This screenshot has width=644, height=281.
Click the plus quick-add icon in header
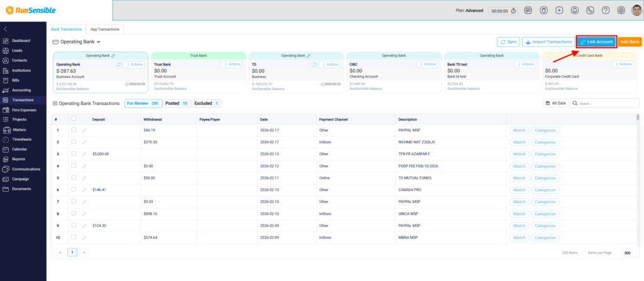[x=559, y=11]
